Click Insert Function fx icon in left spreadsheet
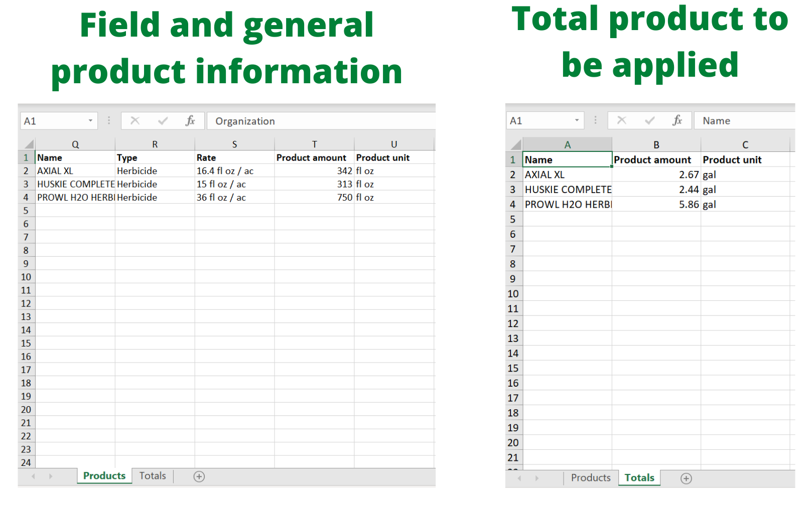Screen dimensions: 812x506 pyautogui.click(x=190, y=121)
